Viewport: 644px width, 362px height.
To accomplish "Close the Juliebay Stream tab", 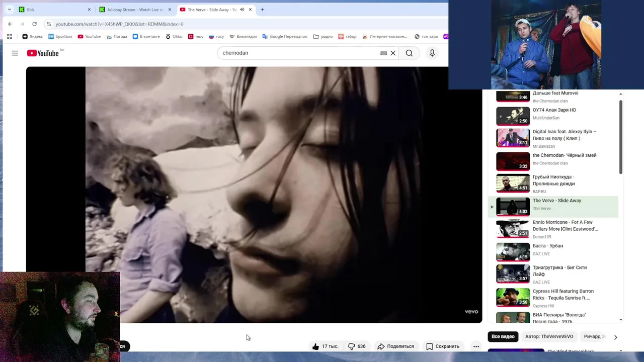I will (x=170, y=10).
